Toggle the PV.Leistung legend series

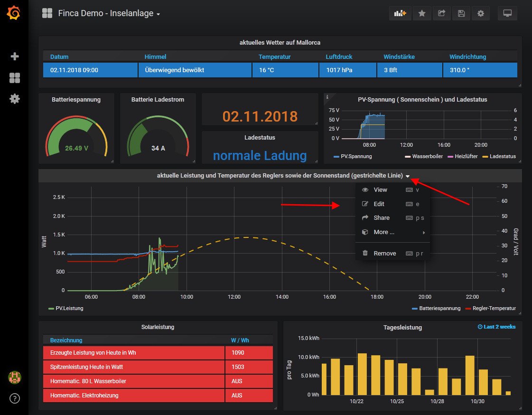(x=69, y=308)
